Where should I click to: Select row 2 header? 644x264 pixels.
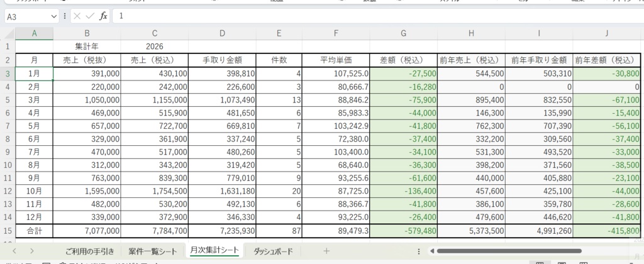click(8, 60)
